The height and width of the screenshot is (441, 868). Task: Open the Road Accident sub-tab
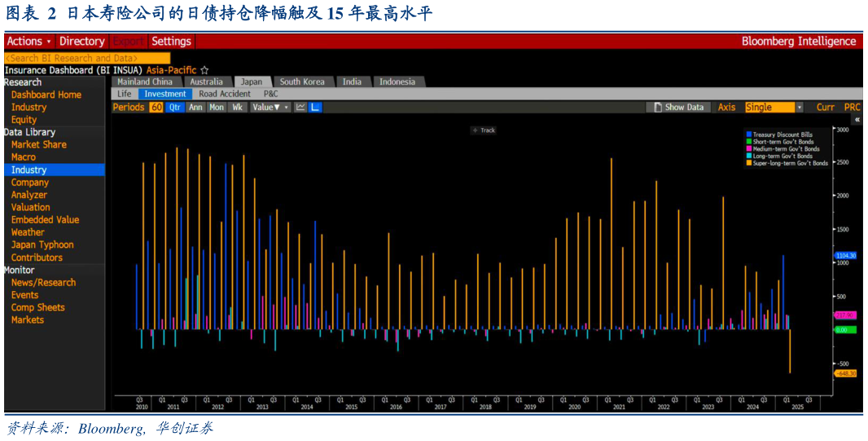coord(225,94)
